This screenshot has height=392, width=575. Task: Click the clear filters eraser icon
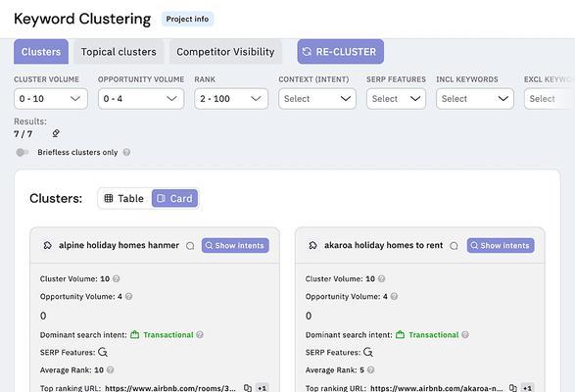click(x=56, y=133)
